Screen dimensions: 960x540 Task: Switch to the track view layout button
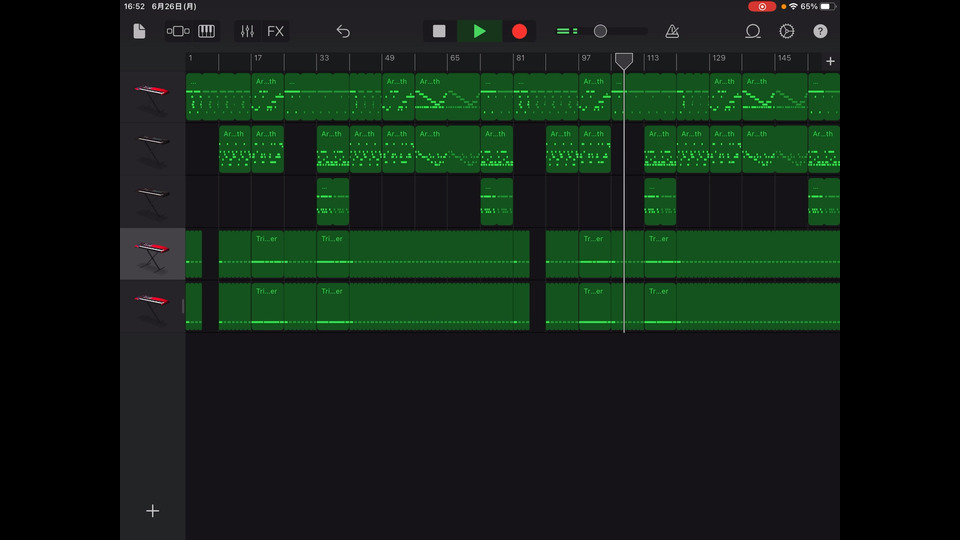pyautogui.click(x=178, y=31)
